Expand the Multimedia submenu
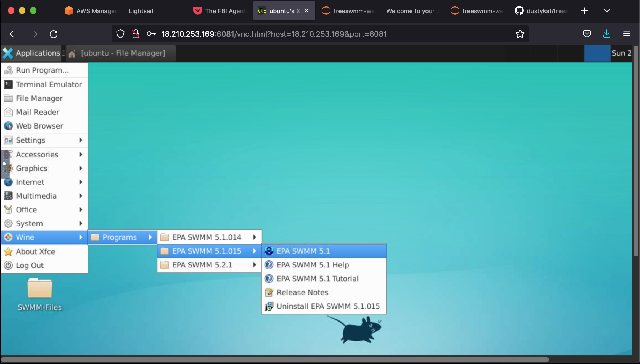The height and width of the screenshot is (364, 640). [x=44, y=196]
